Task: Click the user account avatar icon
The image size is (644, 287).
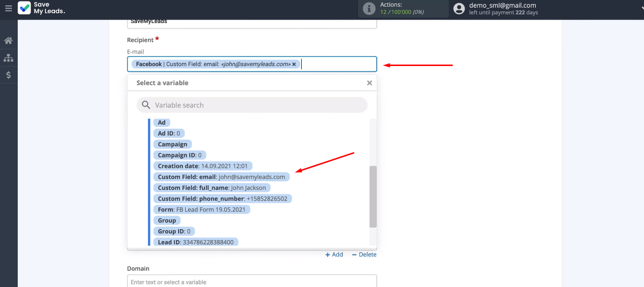Action: pos(459,9)
